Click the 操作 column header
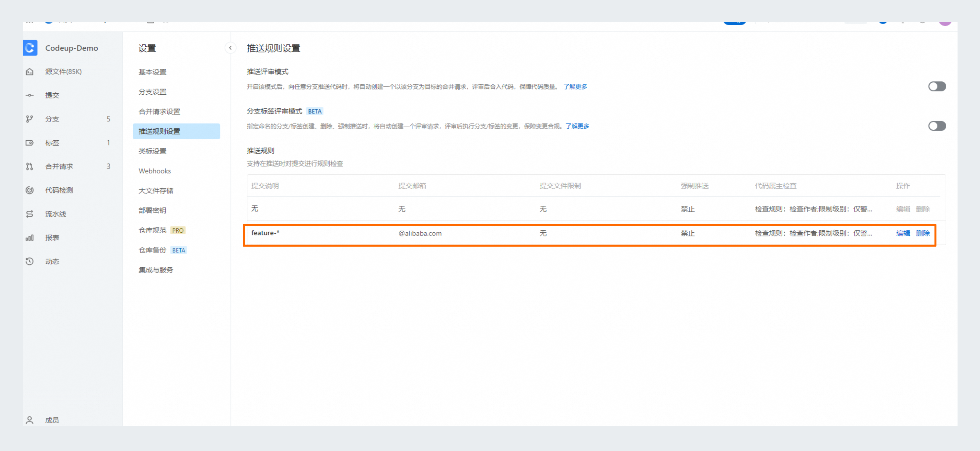This screenshot has width=980, height=451. click(x=903, y=186)
